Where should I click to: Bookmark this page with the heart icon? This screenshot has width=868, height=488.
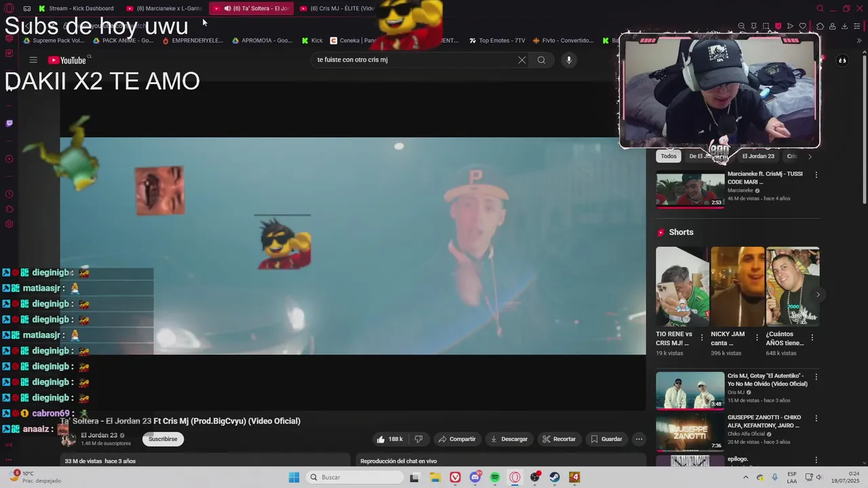click(x=803, y=26)
